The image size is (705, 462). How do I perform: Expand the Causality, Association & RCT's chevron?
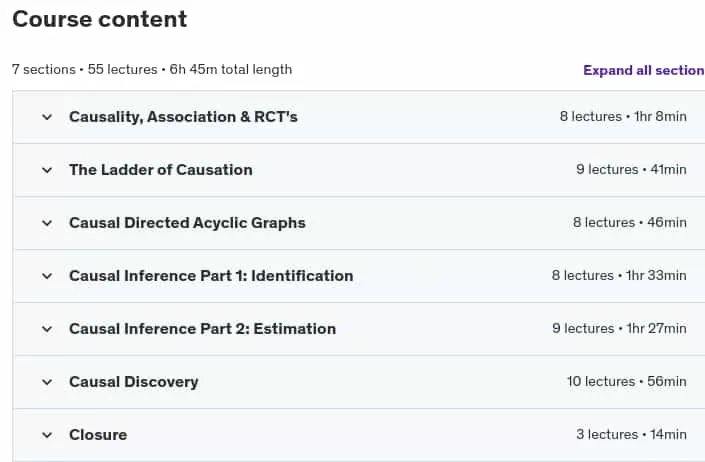click(x=47, y=117)
